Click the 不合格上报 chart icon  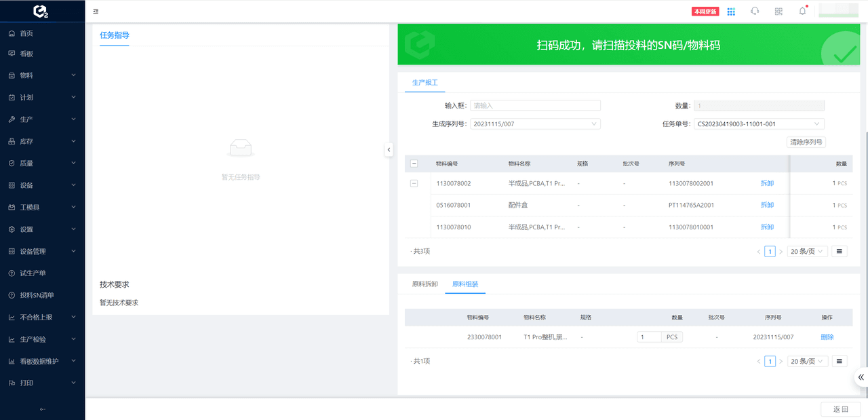12,317
